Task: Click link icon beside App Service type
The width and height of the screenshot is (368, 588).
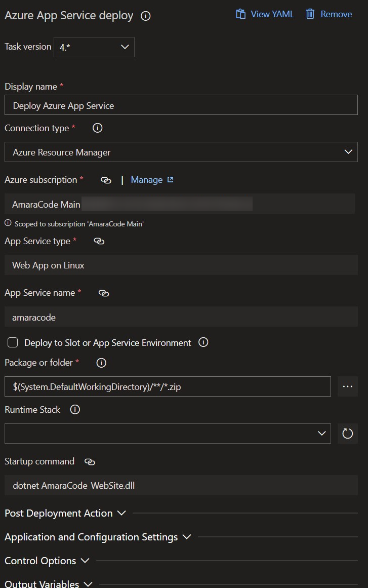Action: coord(99,241)
